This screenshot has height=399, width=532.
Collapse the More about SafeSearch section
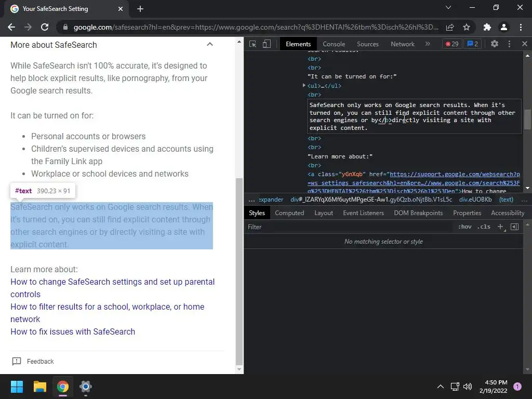(x=210, y=45)
